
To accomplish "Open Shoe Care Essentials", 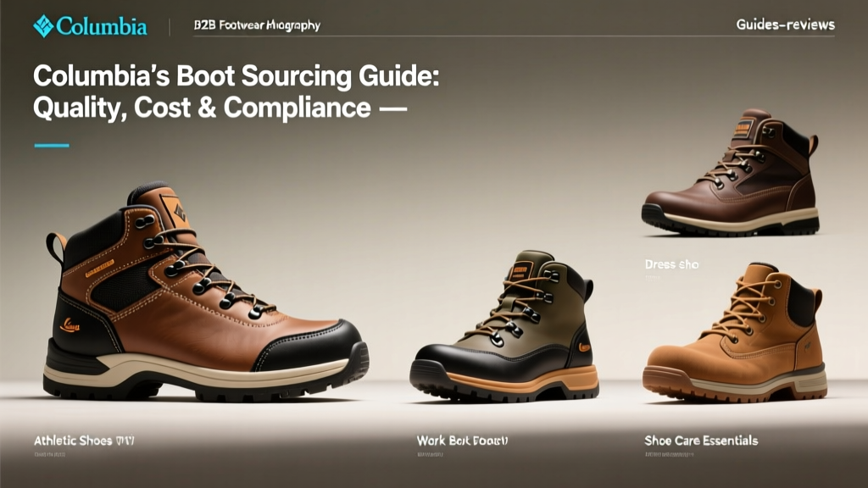I will pyautogui.click(x=701, y=441).
